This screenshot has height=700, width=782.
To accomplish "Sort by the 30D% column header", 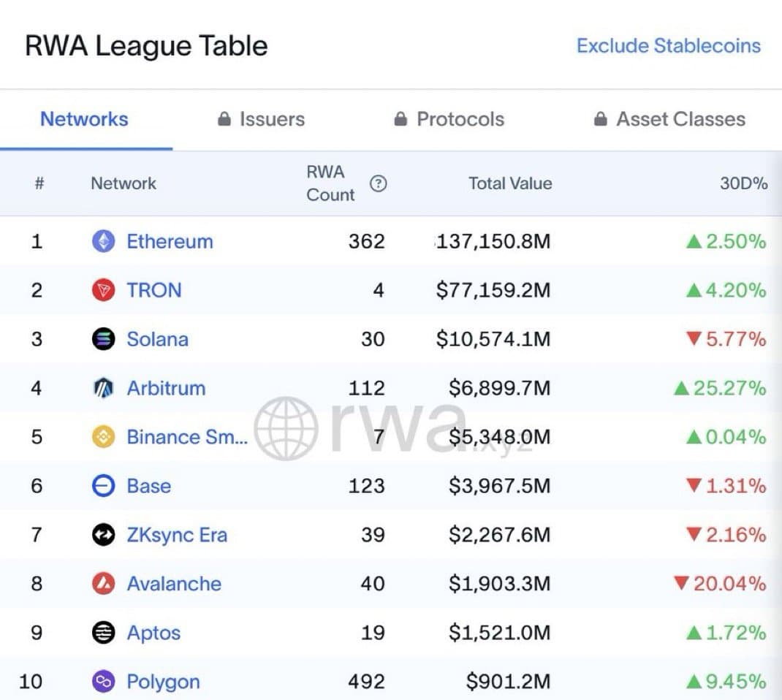I will click(x=743, y=183).
